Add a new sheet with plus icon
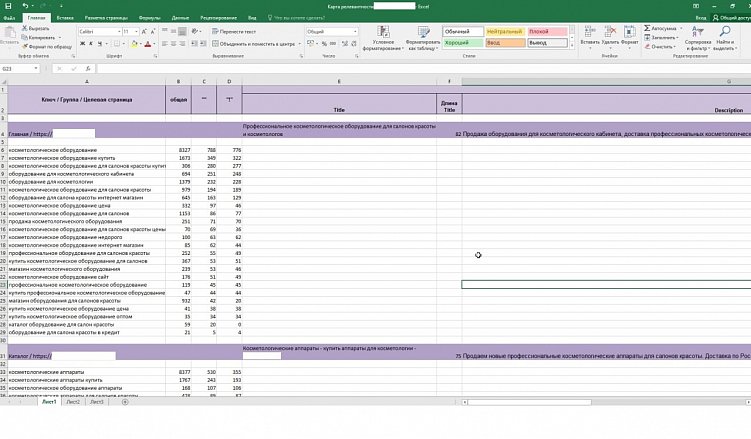The image size is (751, 439). click(x=125, y=402)
